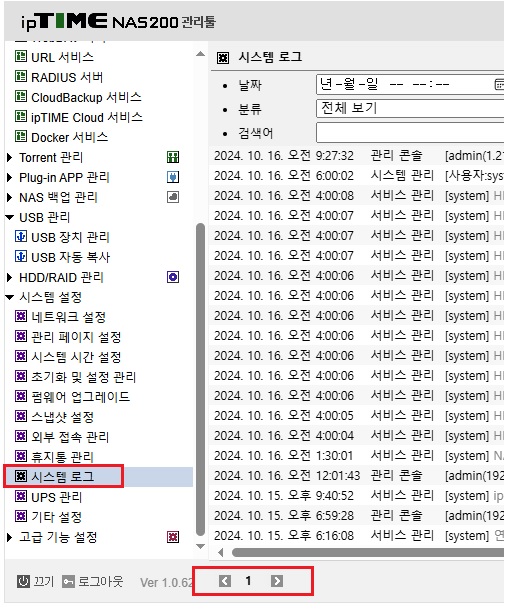Click the gear icon beside 네트워크 설정

click(x=21, y=316)
